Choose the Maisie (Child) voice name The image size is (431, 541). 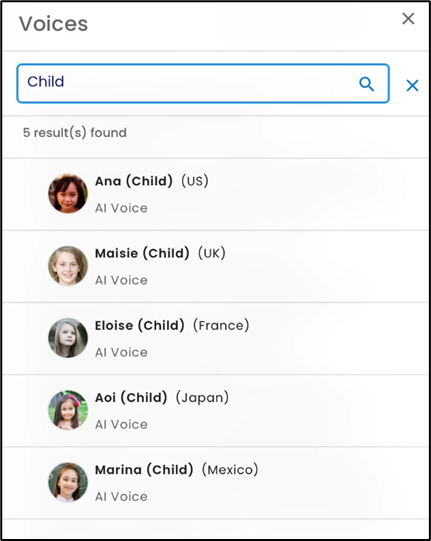[142, 253]
